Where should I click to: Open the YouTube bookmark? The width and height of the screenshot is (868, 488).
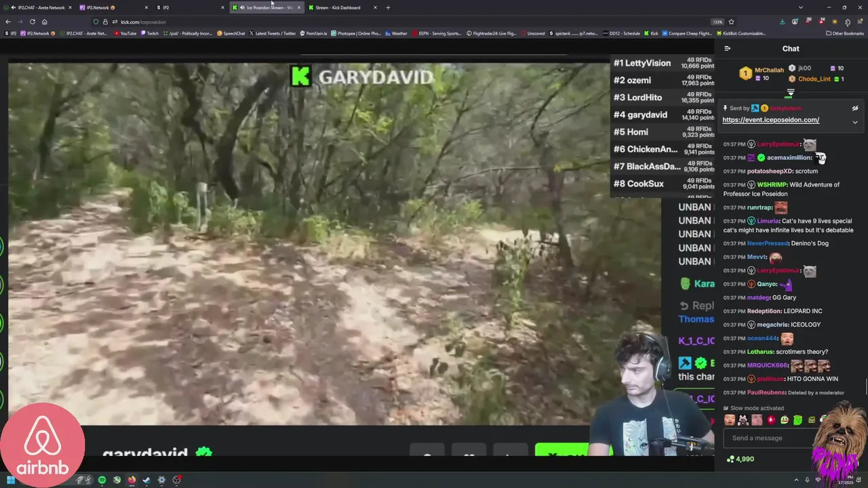[x=124, y=33]
